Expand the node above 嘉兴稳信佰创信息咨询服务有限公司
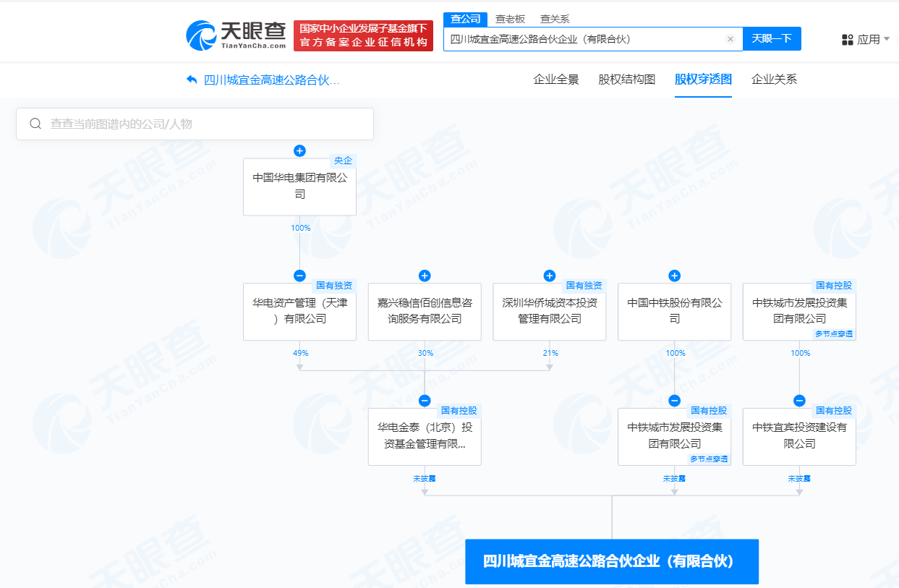This screenshot has height=588, width=899. pyautogui.click(x=425, y=276)
